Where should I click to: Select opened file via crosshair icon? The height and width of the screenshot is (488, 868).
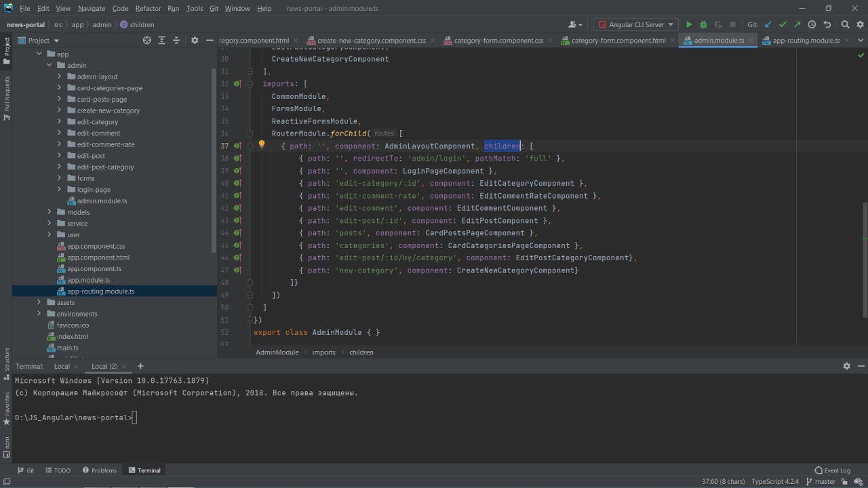(x=146, y=41)
